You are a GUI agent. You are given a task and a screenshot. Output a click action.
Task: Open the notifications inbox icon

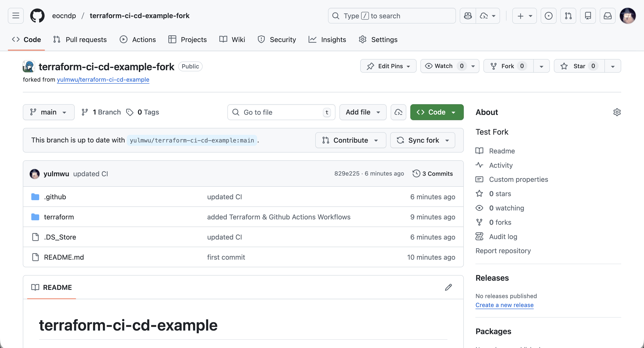[608, 16]
